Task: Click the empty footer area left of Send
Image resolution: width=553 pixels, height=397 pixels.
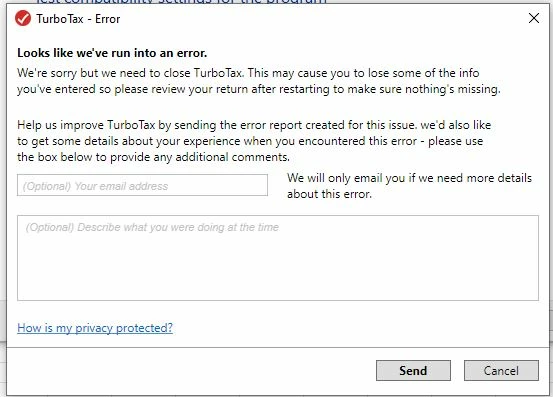Action: click(x=190, y=371)
